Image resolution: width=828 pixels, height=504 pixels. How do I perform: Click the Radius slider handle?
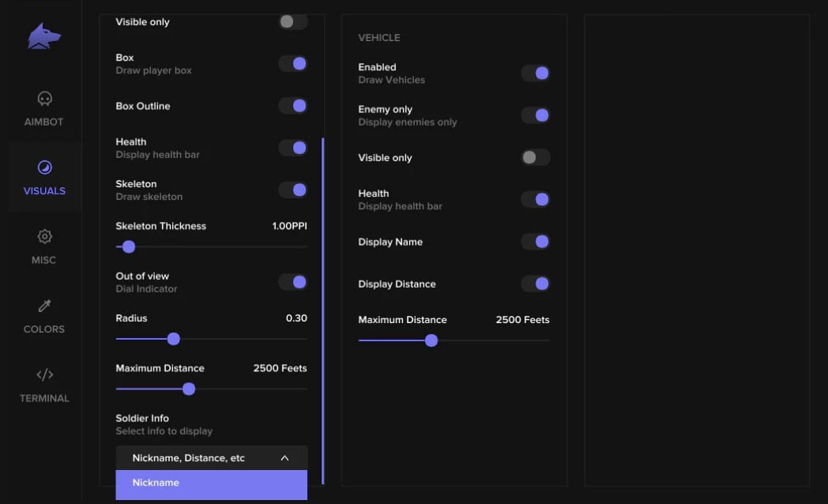[x=174, y=339]
